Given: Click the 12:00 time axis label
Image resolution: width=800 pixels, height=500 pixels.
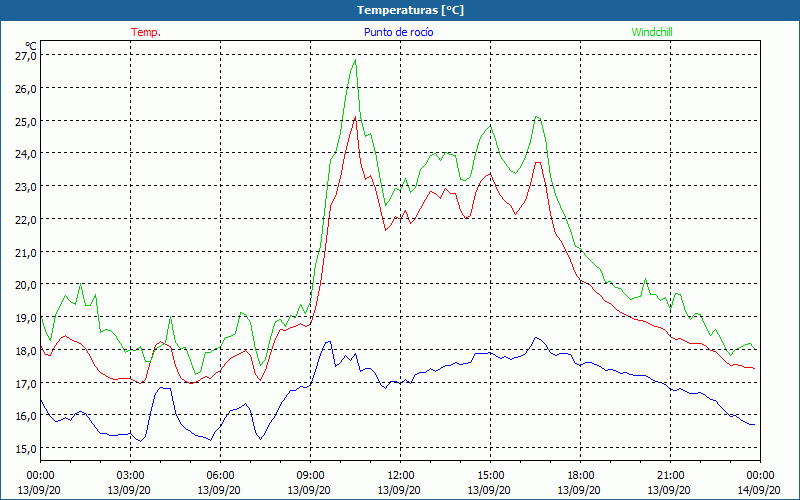Looking at the screenshot, I should (x=401, y=475).
